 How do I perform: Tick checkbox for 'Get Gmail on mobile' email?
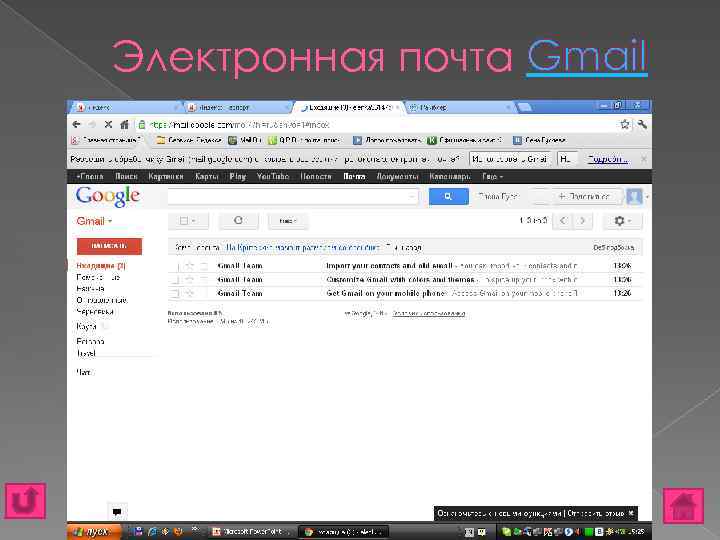tap(174, 293)
